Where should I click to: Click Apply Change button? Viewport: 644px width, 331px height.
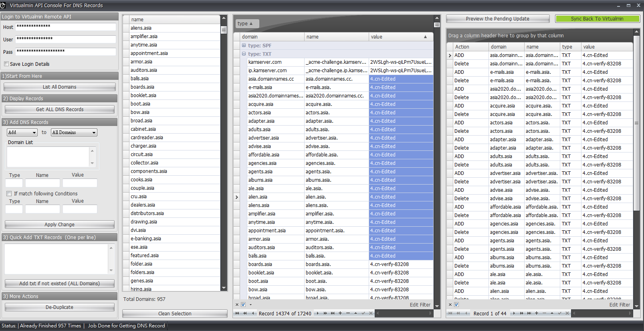(x=60, y=224)
